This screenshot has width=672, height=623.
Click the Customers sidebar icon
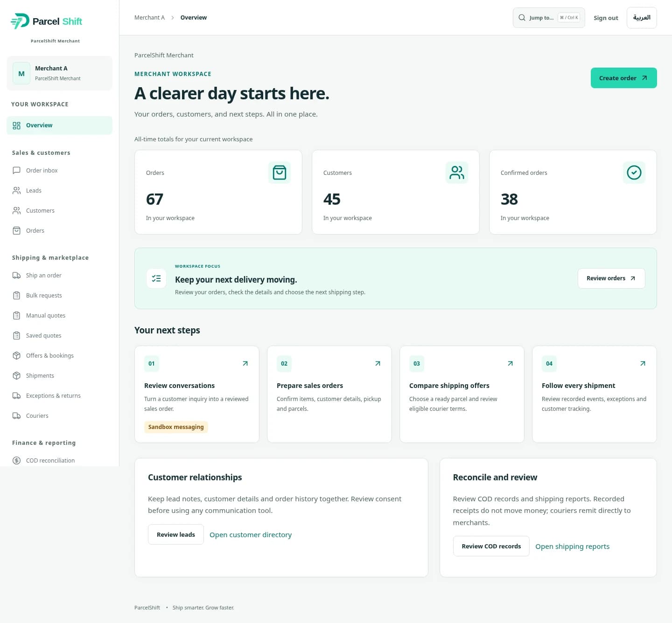click(x=16, y=211)
